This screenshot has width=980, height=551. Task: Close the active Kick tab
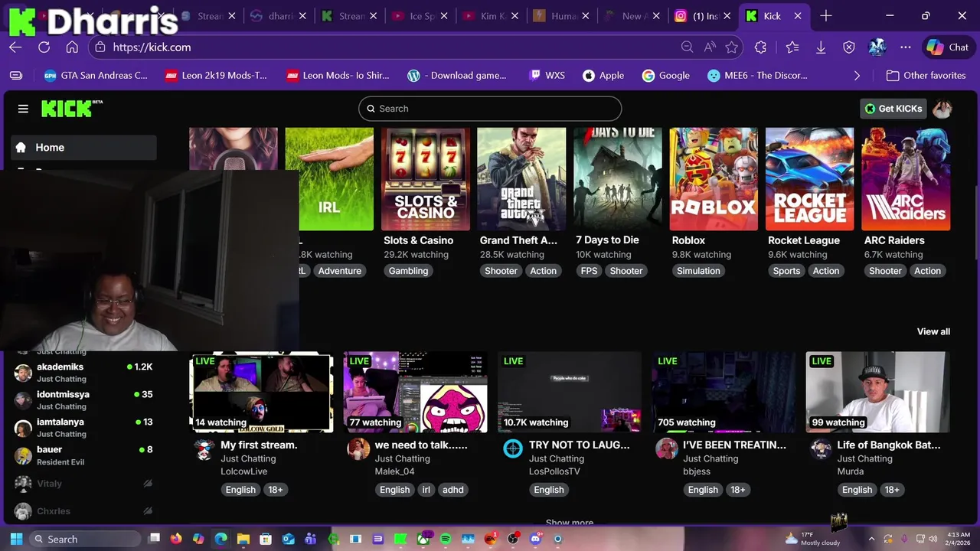click(798, 16)
